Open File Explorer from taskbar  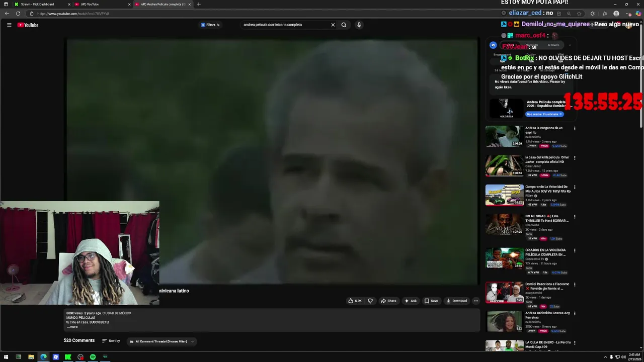click(x=31, y=357)
